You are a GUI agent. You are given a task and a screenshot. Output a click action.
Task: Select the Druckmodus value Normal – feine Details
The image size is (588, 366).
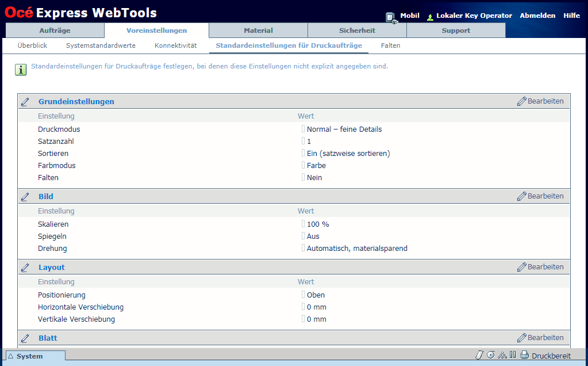click(344, 129)
